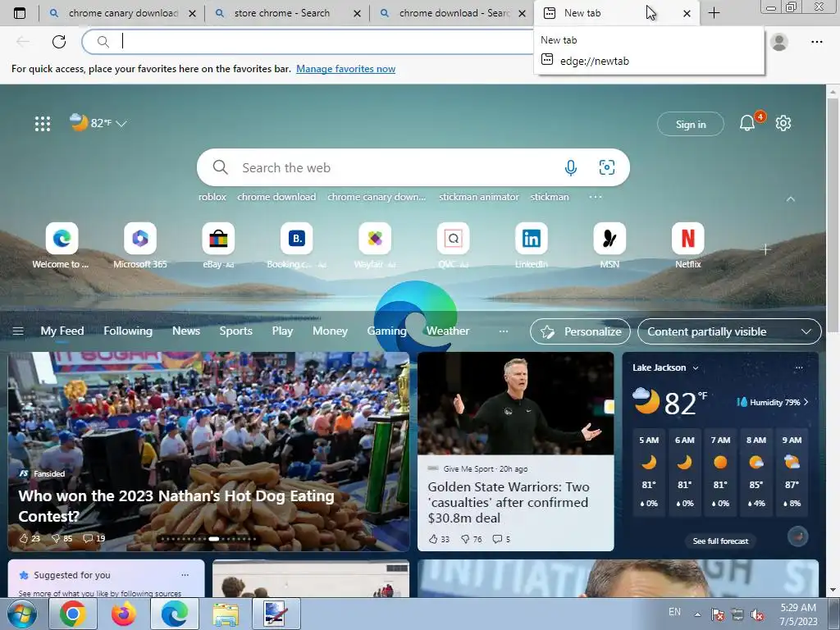Image resolution: width=840 pixels, height=630 pixels.
Task: Open visual search camera icon
Action: click(x=606, y=167)
